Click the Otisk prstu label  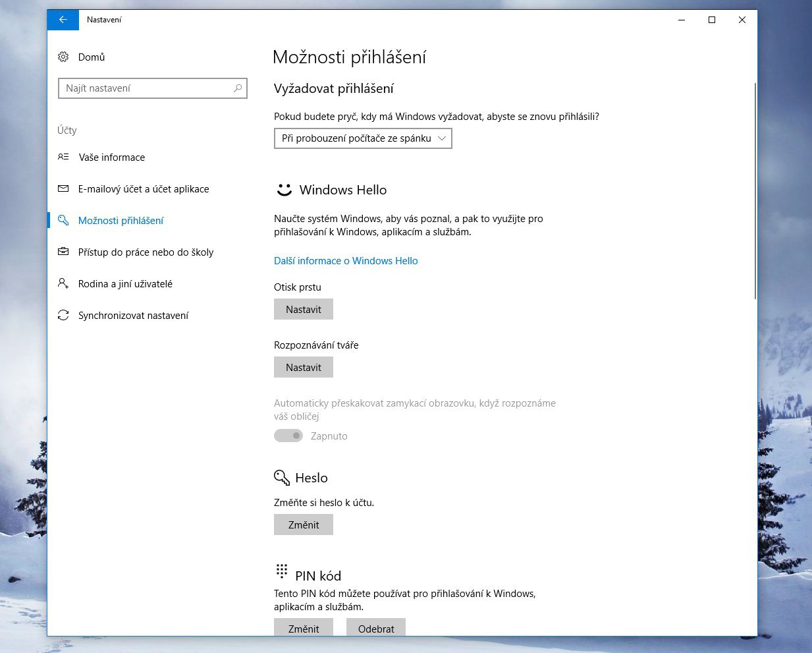click(x=298, y=287)
